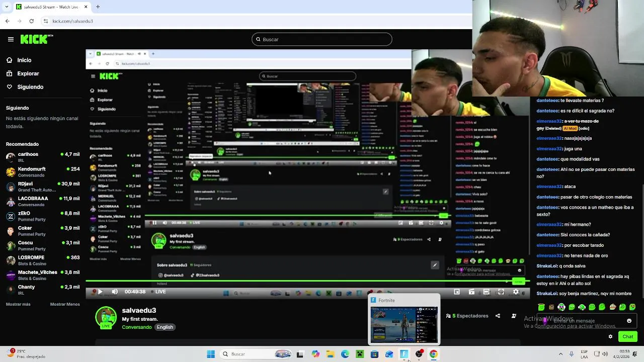This screenshot has width=644, height=362.
Task: Enable mini player mode
Action: [x=457, y=292]
